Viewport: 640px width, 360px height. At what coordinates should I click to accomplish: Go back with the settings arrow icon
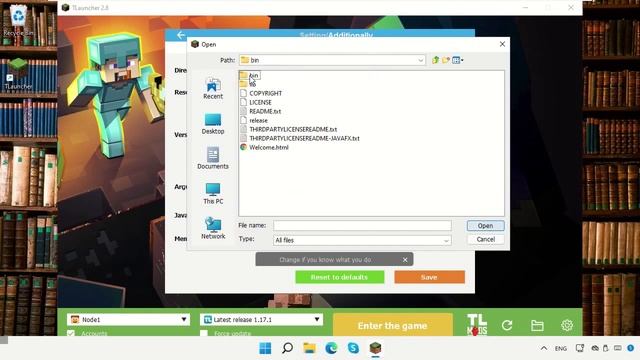(181, 35)
